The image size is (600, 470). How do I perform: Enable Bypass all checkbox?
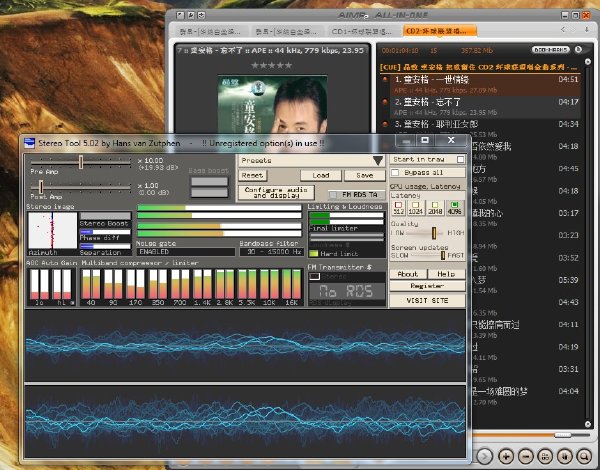(395, 173)
